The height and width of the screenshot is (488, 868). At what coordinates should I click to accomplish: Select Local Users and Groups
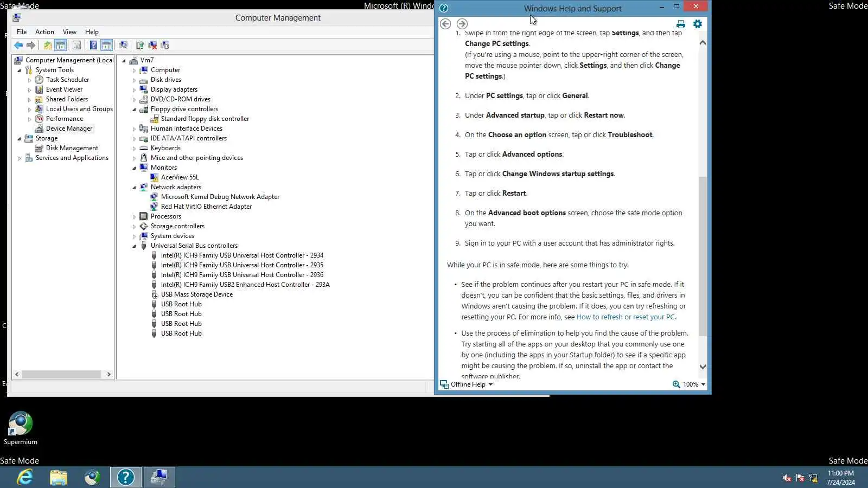(x=79, y=109)
